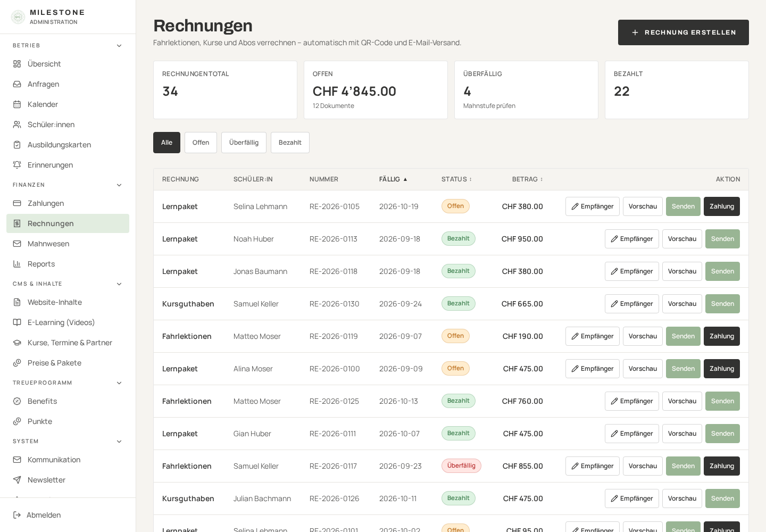Viewport: 766px width, 532px height.
Task: Click Senden for invoice RE-2026-0118
Action: click(x=722, y=271)
